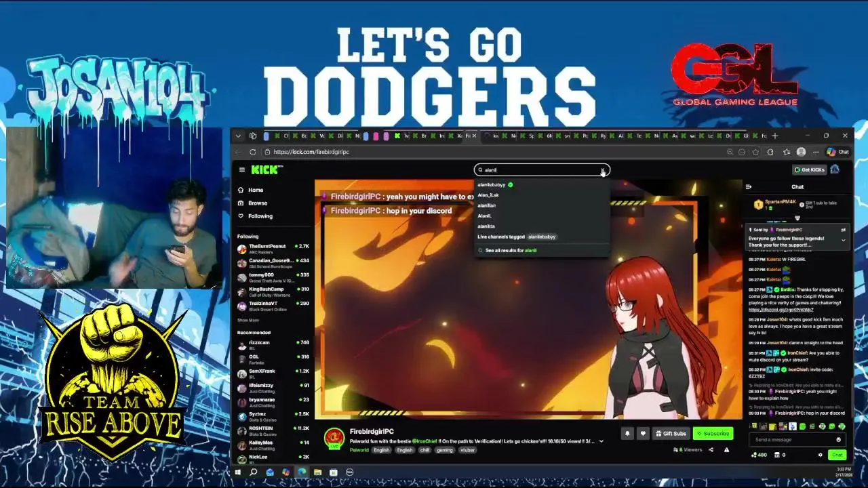Screen dimensions: 868x488
Task: Open browser Copilot Chat button
Action: click(x=837, y=152)
